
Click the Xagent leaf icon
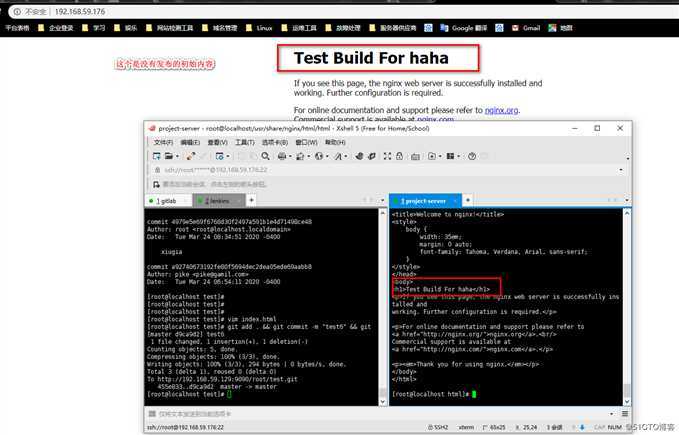pyautogui.click(x=372, y=156)
